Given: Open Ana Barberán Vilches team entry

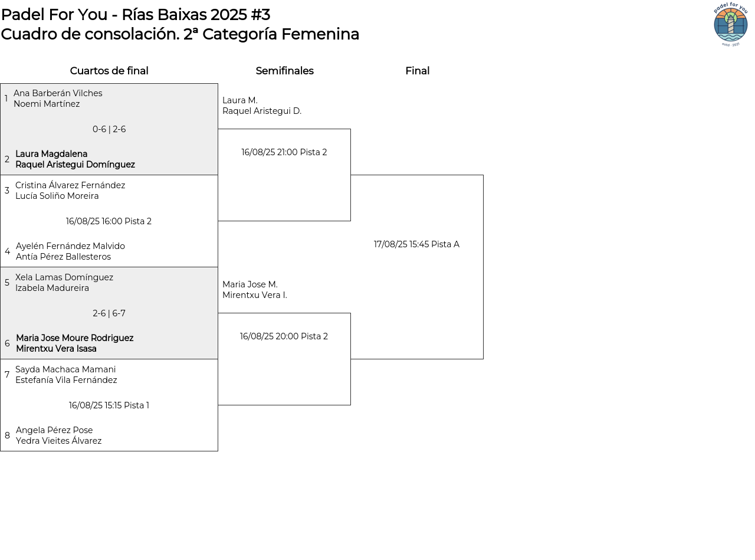Looking at the screenshot, I should tap(58, 99).
